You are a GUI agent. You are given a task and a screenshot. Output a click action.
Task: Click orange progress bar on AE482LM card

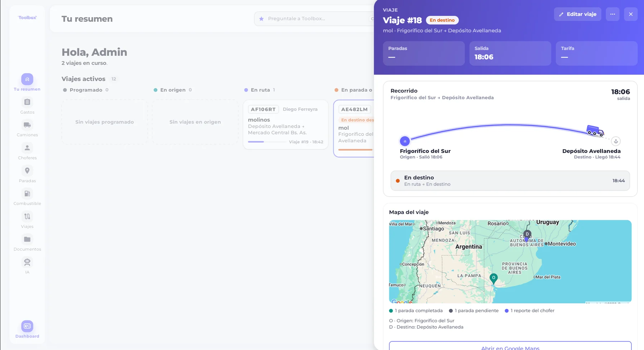[356, 150]
